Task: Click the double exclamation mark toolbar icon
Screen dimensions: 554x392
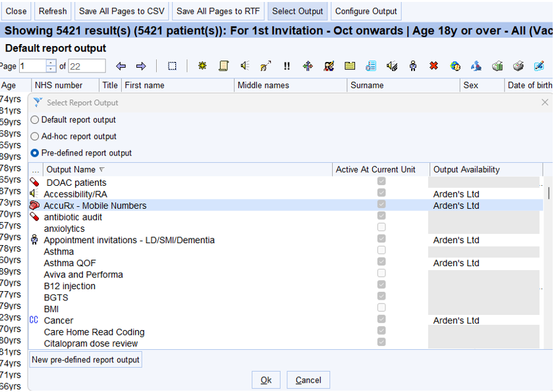Action: [287, 66]
